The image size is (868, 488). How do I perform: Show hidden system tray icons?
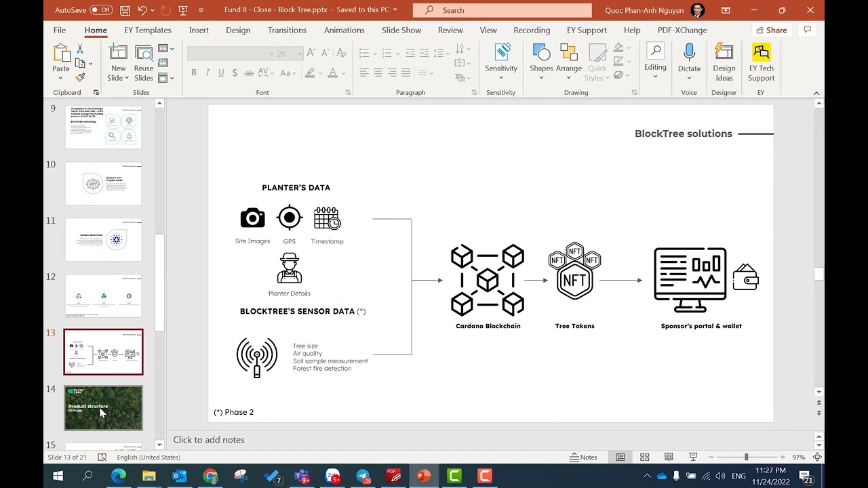coord(647,476)
